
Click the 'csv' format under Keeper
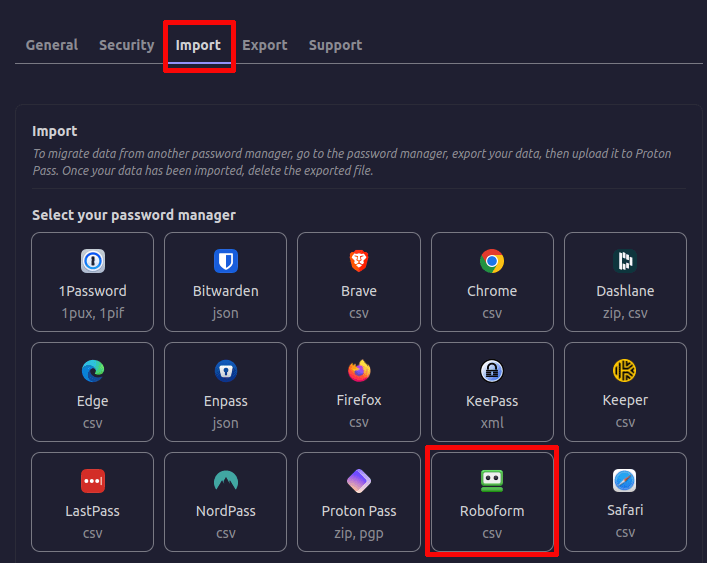(x=625, y=422)
